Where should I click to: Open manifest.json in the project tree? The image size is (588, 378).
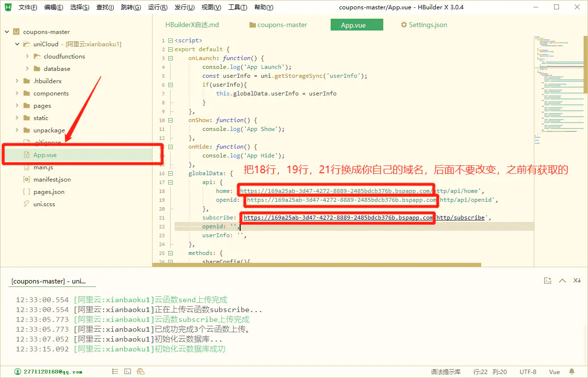point(52,180)
